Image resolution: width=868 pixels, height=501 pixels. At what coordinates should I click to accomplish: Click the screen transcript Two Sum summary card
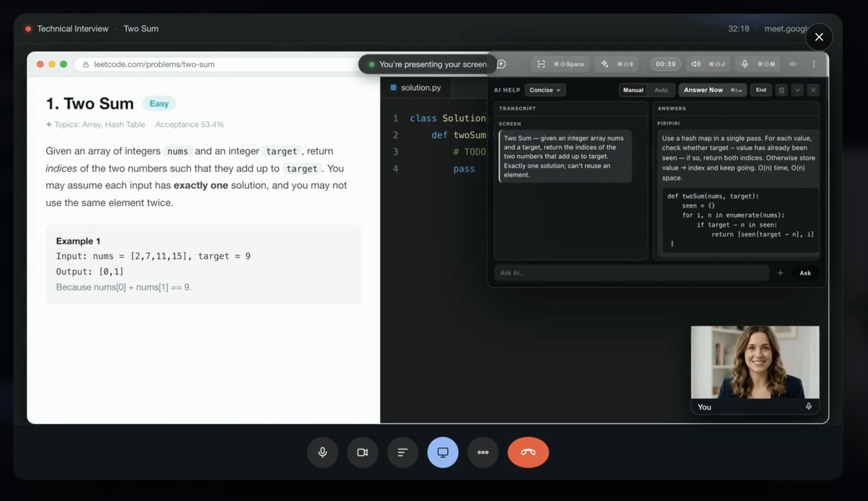pos(565,156)
